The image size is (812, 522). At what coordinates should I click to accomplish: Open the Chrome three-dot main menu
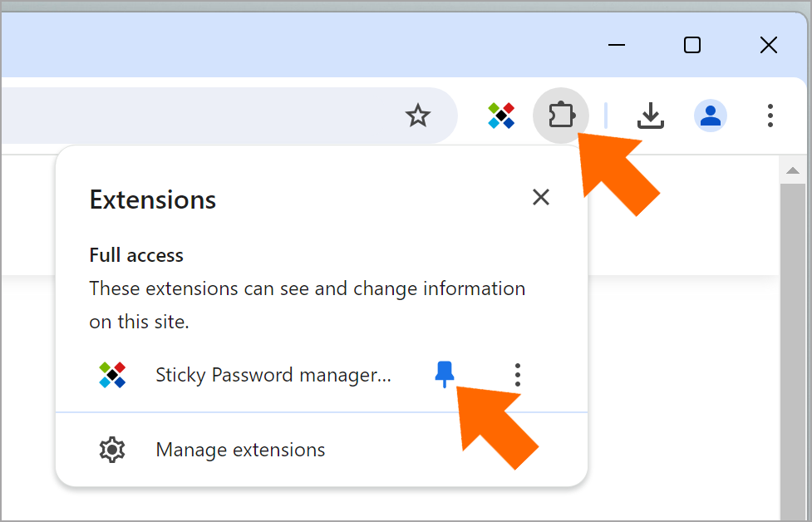(x=770, y=116)
